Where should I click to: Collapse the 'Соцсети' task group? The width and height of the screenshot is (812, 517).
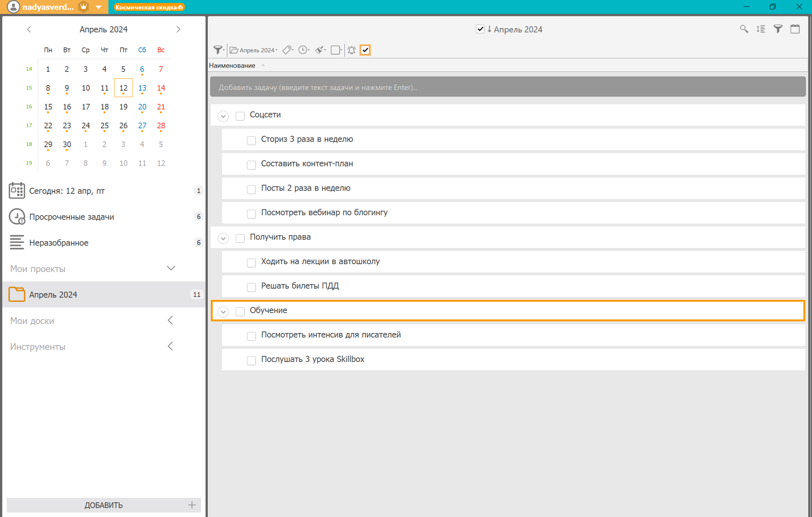(223, 116)
